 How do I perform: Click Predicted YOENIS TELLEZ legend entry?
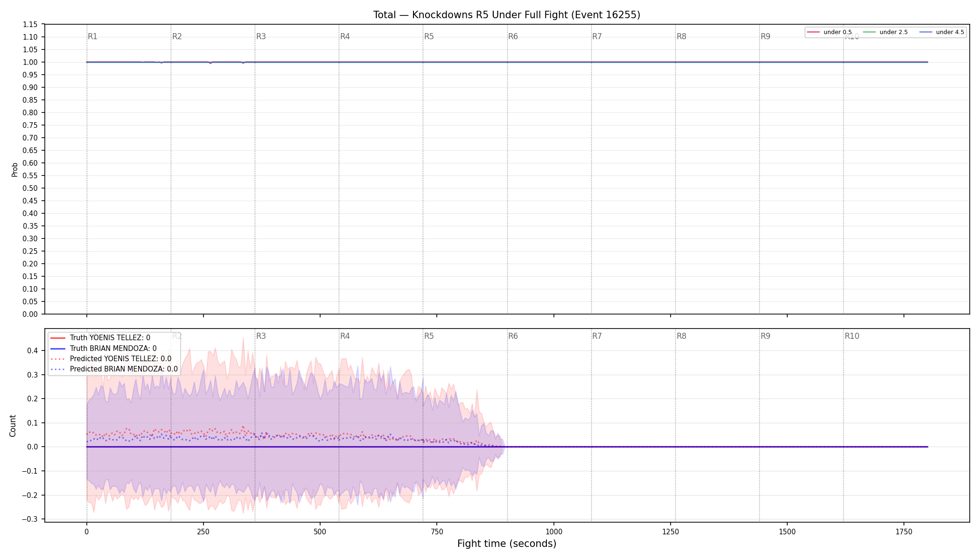(x=111, y=359)
